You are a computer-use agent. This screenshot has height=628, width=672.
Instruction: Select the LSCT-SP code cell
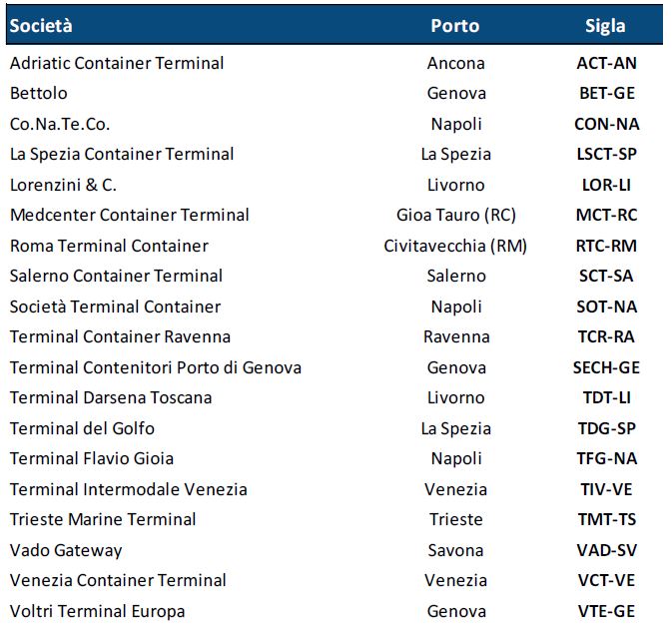606,154
